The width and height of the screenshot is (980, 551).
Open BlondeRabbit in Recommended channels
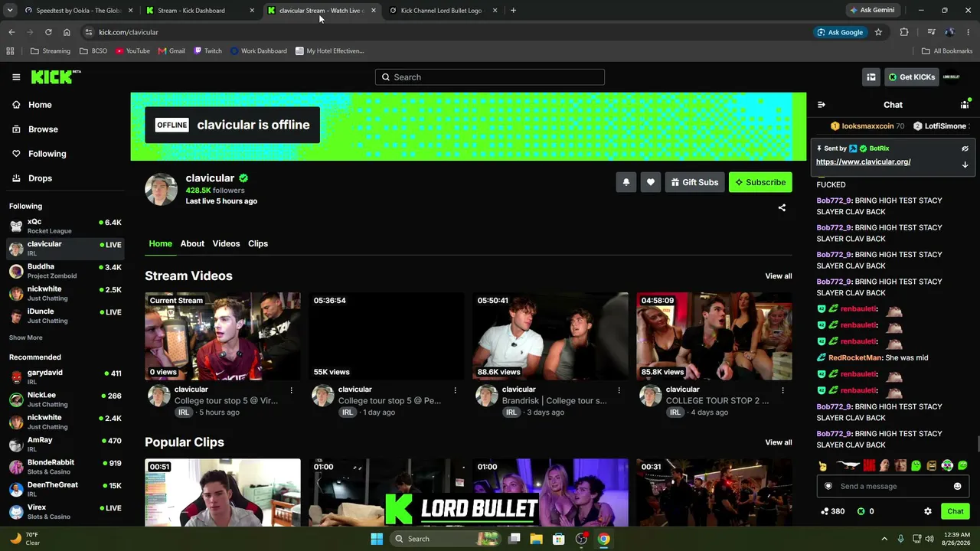pos(65,467)
